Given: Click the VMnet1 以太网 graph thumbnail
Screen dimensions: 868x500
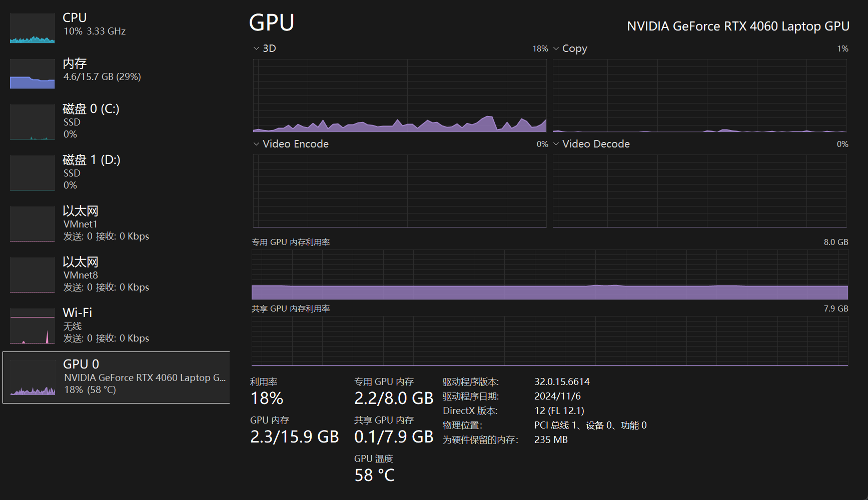Looking at the screenshot, I should point(33,224).
